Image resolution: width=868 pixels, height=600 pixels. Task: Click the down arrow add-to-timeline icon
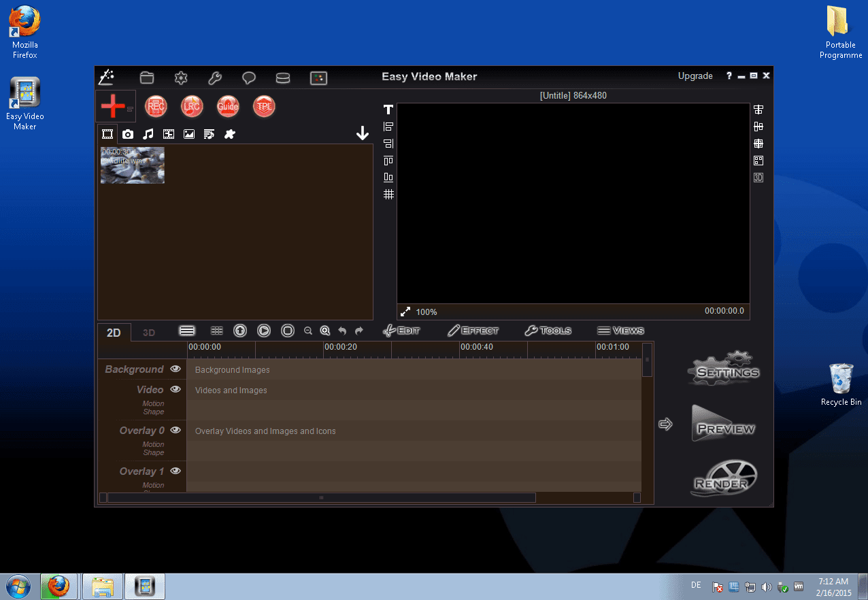tap(363, 133)
